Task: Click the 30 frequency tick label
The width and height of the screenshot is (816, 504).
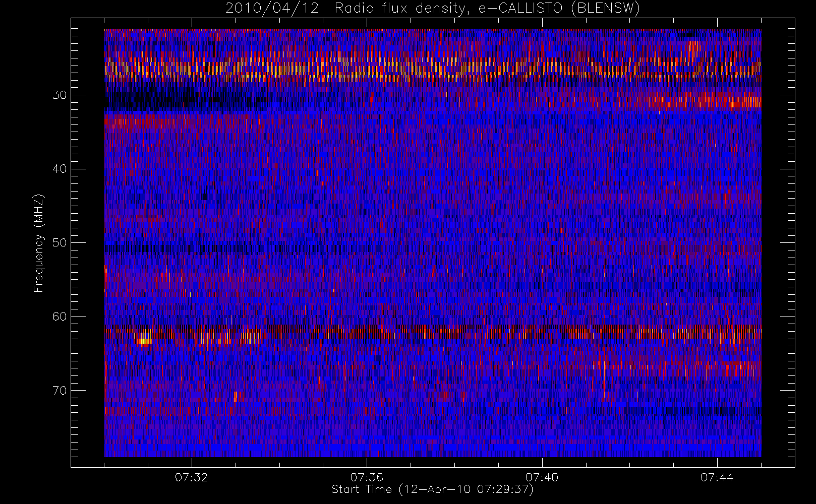Action: (60, 95)
